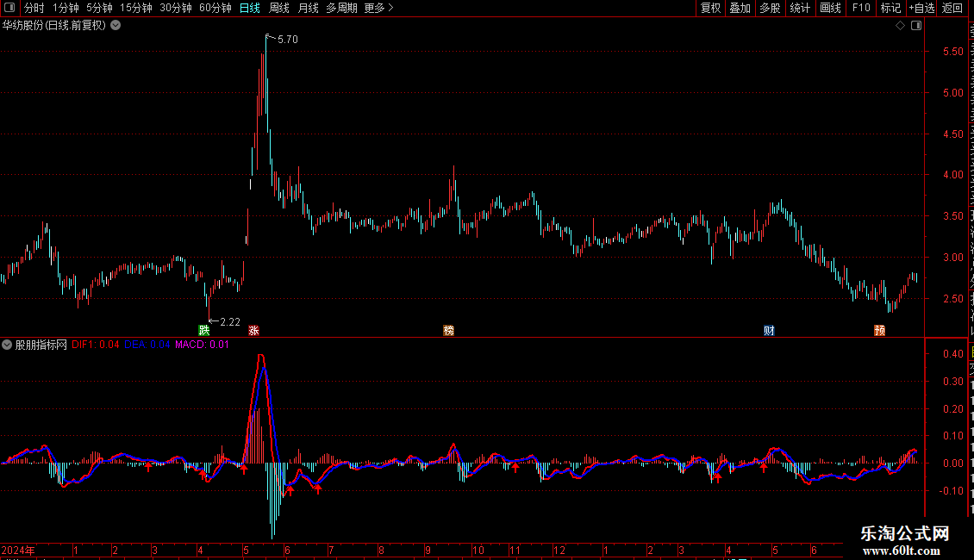Toggle the side panel icon in chart header

coord(916,26)
